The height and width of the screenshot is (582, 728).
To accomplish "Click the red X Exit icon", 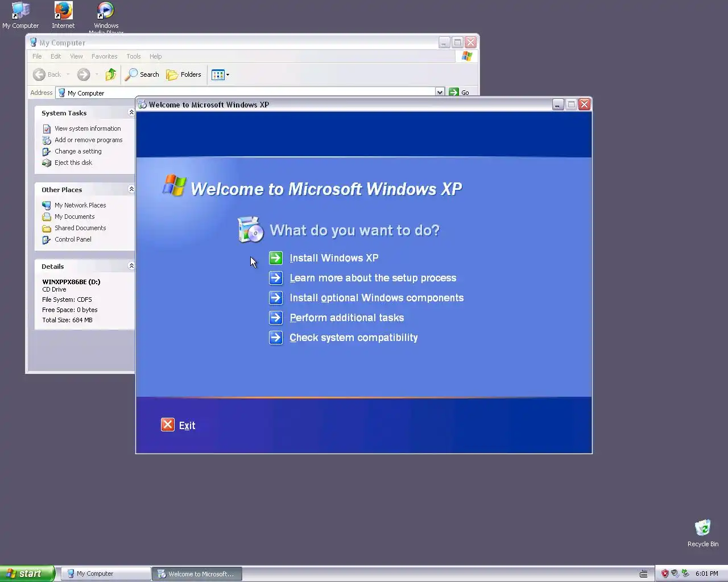I will (168, 425).
